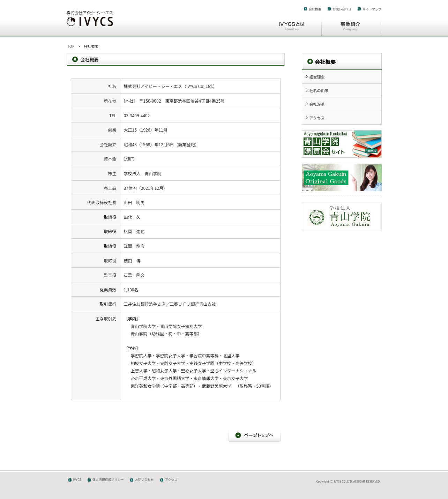Click the up-arrow icon on ページトップへ
The image size is (448, 499).
click(x=238, y=435)
